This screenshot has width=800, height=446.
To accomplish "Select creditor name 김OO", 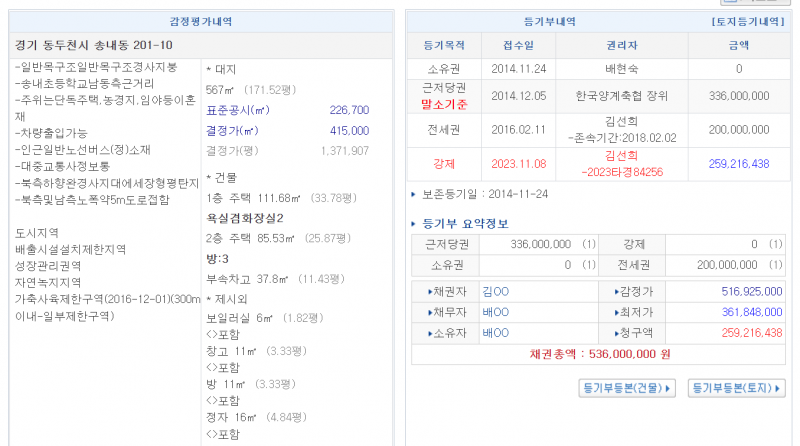I will 496,292.
